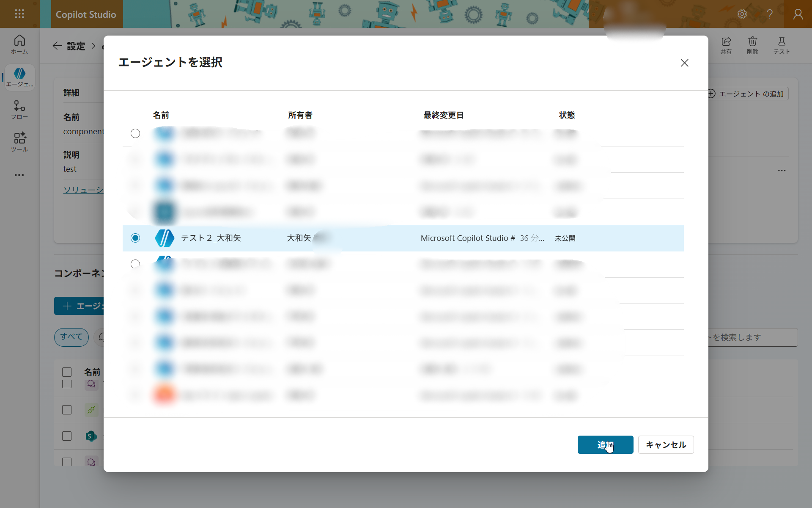Viewport: 812px width, 508px height.
Task: Click the テスト２_大和矢 agent icon
Action: point(165,238)
